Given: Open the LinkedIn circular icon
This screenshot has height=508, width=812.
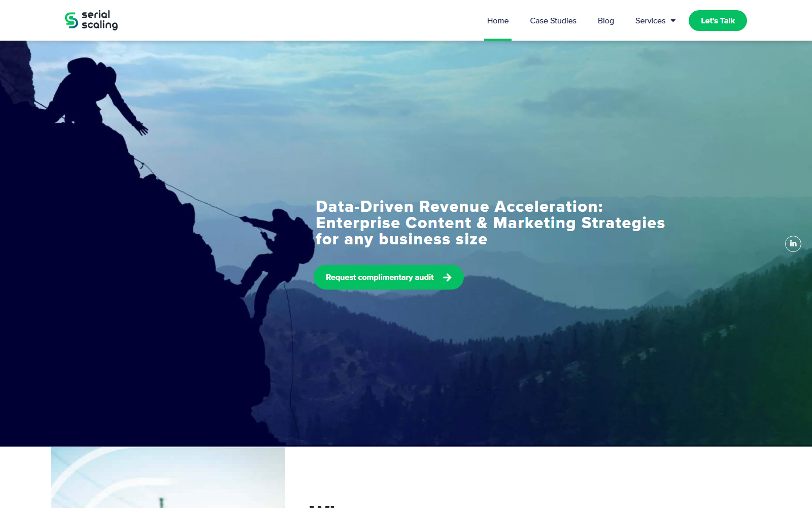Looking at the screenshot, I should [x=793, y=244].
